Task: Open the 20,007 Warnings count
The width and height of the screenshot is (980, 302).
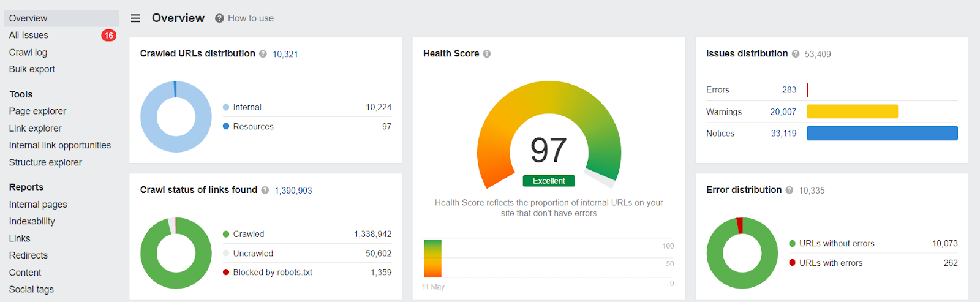Action: pyautogui.click(x=783, y=112)
